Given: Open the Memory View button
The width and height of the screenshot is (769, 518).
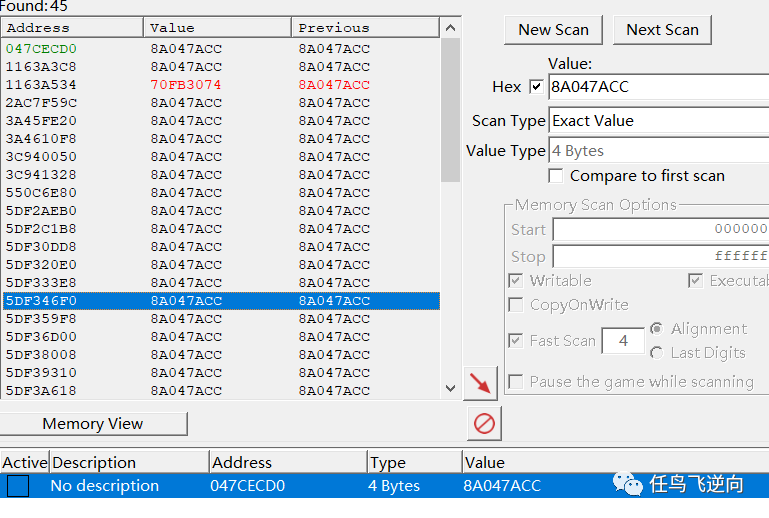Looking at the screenshot, I should point(93,423).
